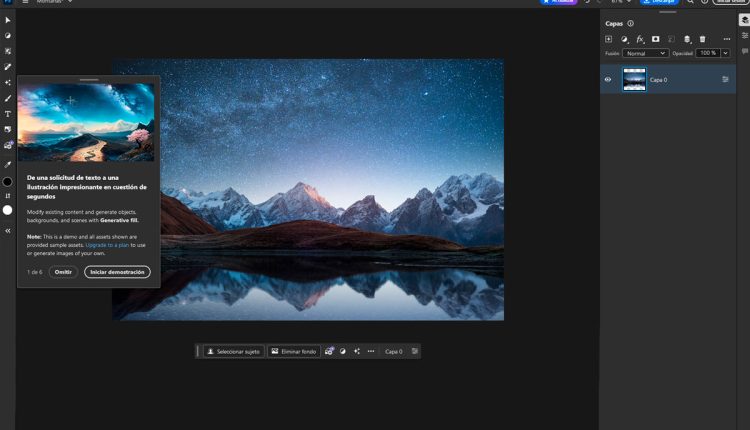Add a layer mask in Capas panel
The image size is (750, 430).
coord(656,39)
